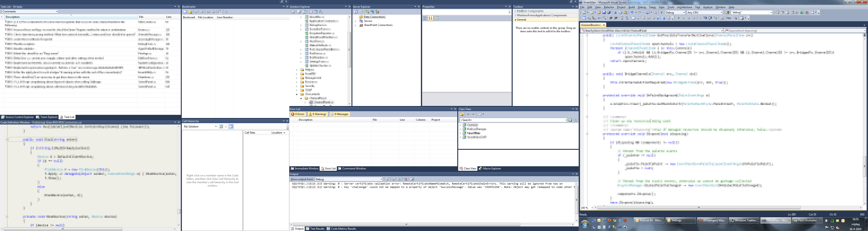Viewport: 868px width, 231px height.
Task: Click the Code Editor horizontal scrollbar thumb
Action: click(698, 208)
